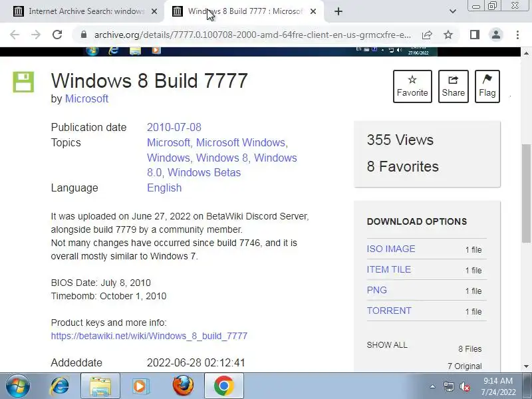532x399 pixels.
Task: Click the Timebomb: October 1, 2010 text
Action: (108, 296)
